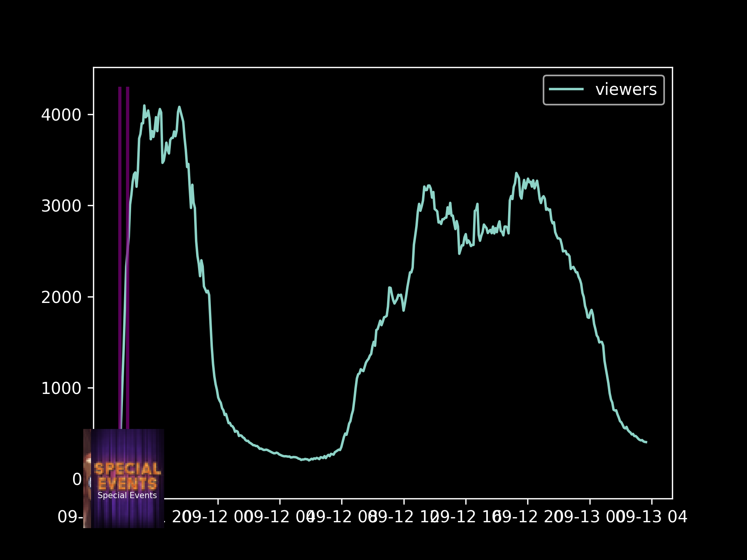Click the highest peak of viewers line
Screen dimensions: 747x560
pyautogui.click(x=144, y=106)
